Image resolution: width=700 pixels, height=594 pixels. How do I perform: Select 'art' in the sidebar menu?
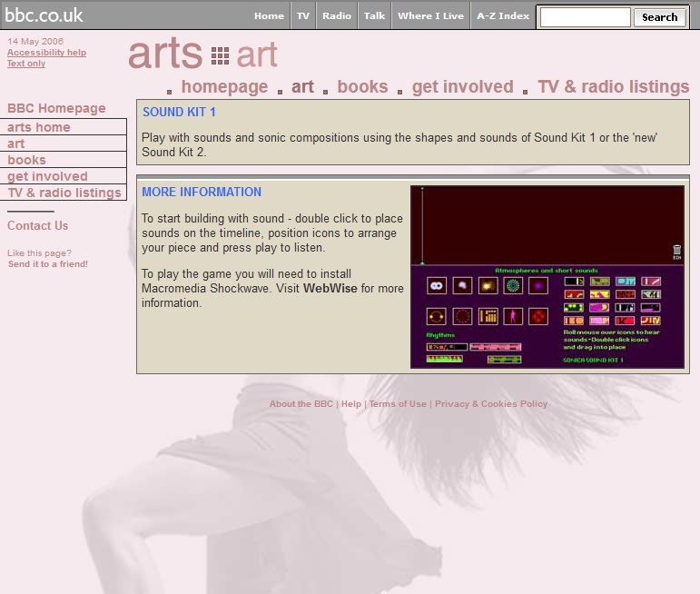pos(63,144)
